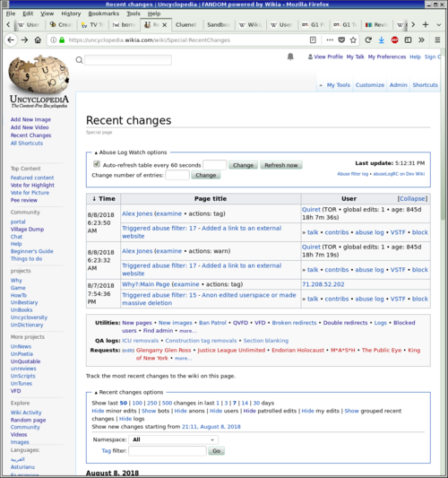
Task: Show last 500 changes link
Action: [167, 403]
